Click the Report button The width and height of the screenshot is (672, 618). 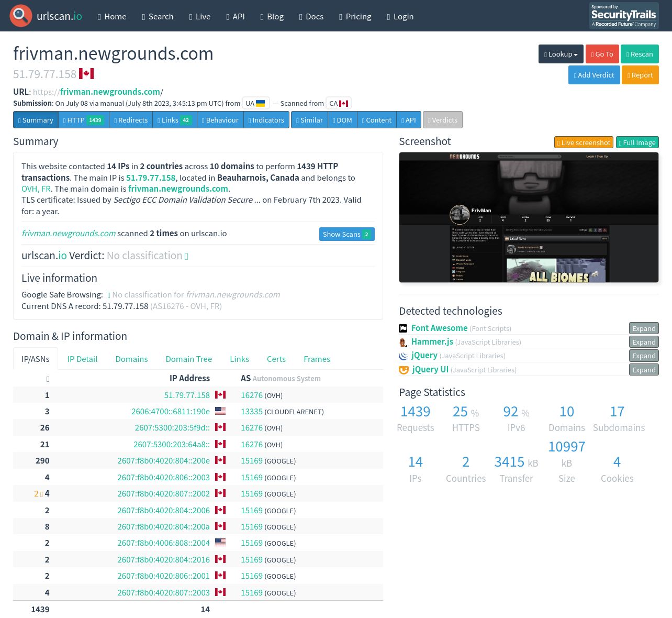click(641, 75)
